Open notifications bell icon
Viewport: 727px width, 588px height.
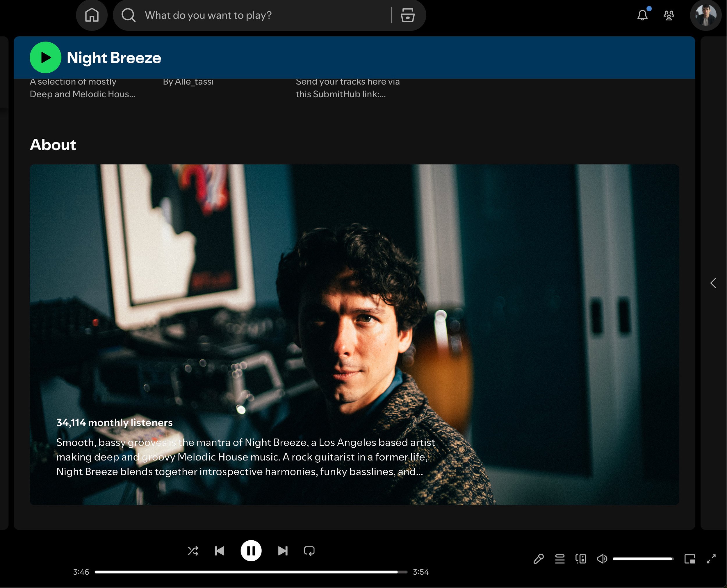point(642,15)
